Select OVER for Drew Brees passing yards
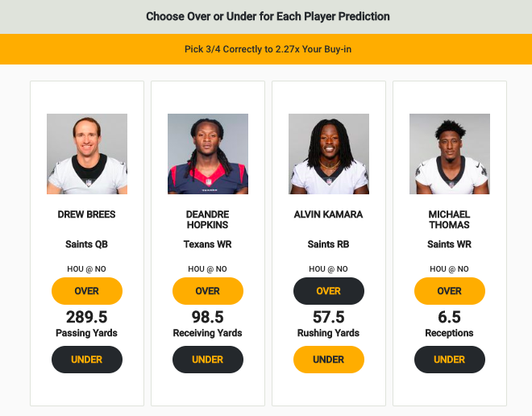The width and height of the screenshot is (532, 416). [87, 291]
